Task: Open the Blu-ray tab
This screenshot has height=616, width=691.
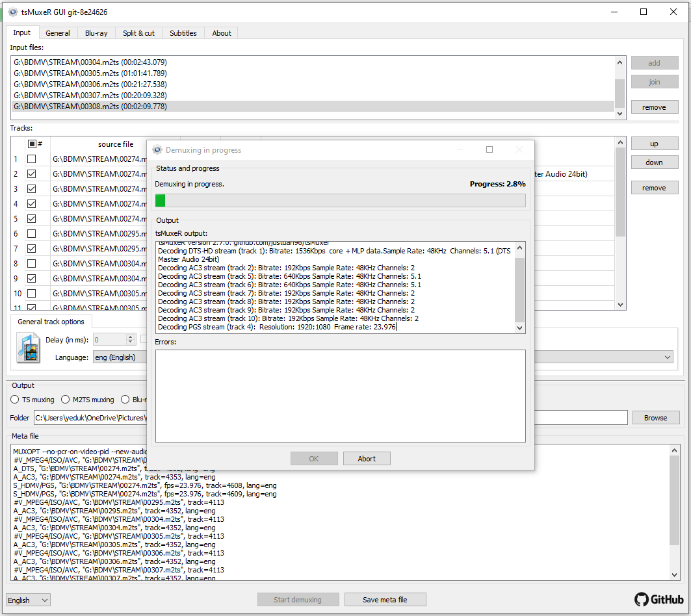Action: [96, 33]
